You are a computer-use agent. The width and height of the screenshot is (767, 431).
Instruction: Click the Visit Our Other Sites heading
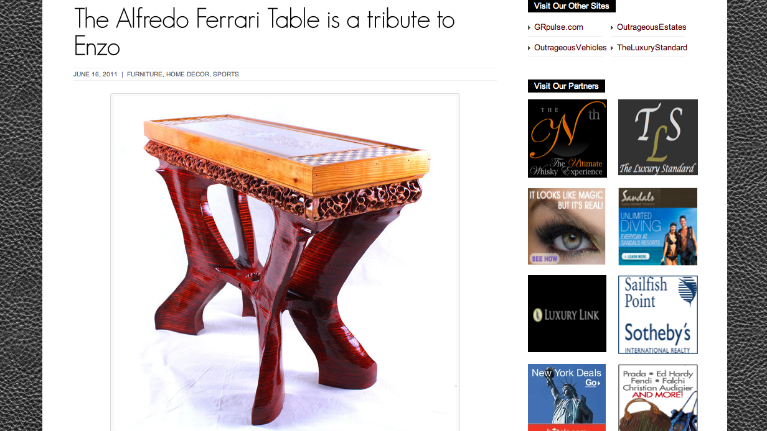(571, 6)
